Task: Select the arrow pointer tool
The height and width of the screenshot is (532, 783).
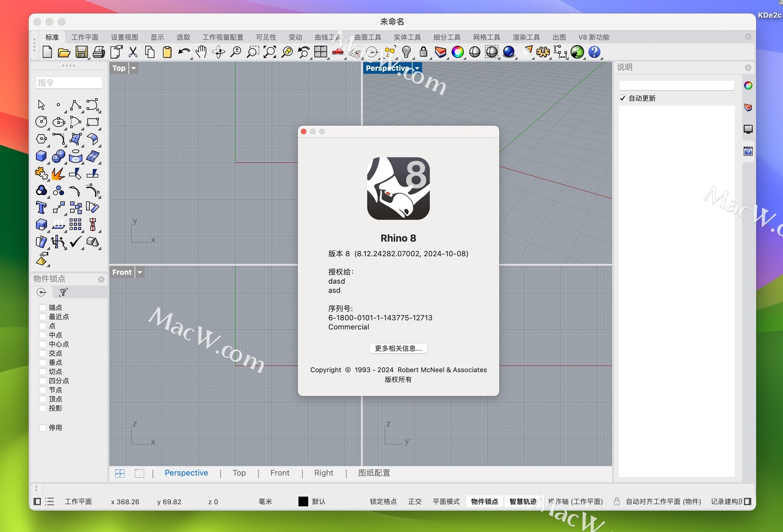Action: click(x=41, y=105)
